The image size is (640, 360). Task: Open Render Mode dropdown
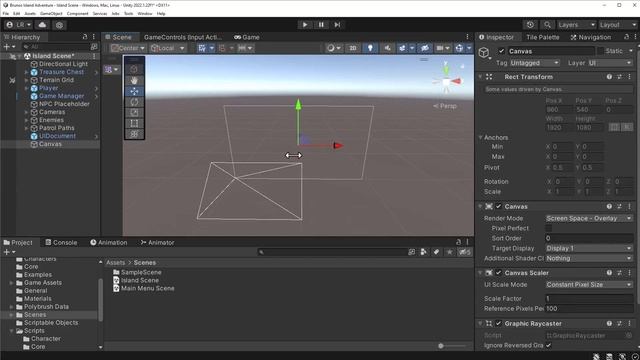[589, 218]
